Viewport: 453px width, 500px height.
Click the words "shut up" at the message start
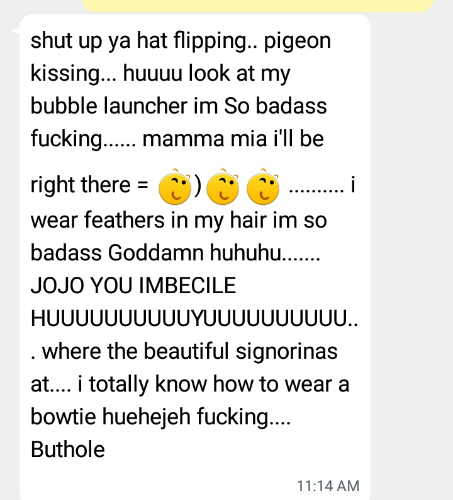point(66,41)
